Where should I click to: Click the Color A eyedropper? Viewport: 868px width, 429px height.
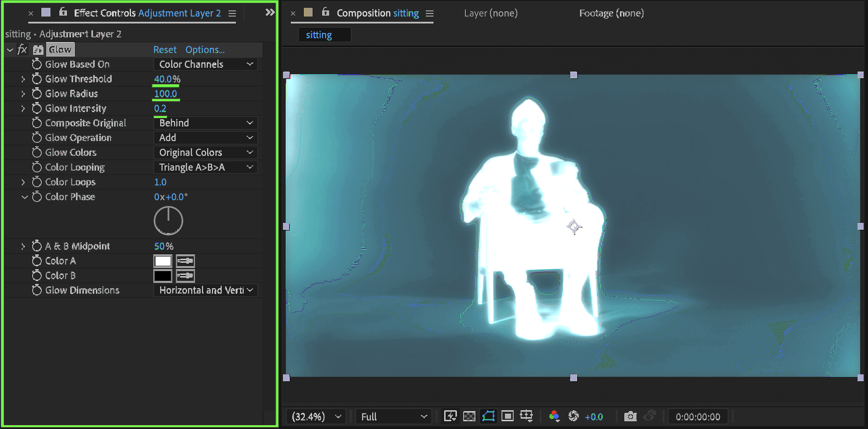(x=185, y=261)
